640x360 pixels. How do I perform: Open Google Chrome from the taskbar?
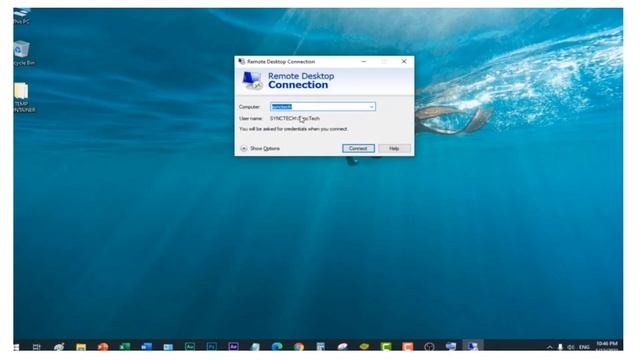pyautogui.click(x=299, y=347)
